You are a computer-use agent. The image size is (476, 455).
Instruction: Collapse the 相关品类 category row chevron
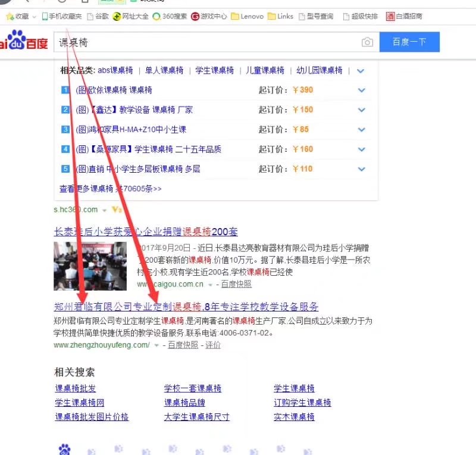click(x=361, y=70)
